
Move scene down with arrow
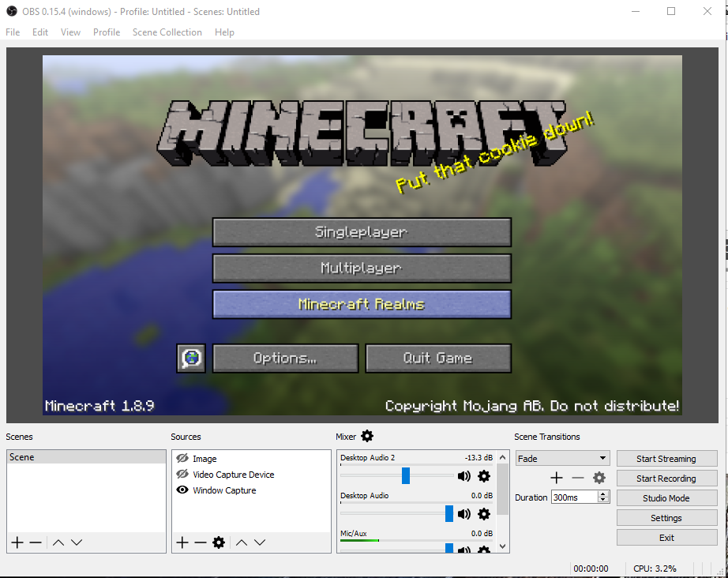(77, 542)
